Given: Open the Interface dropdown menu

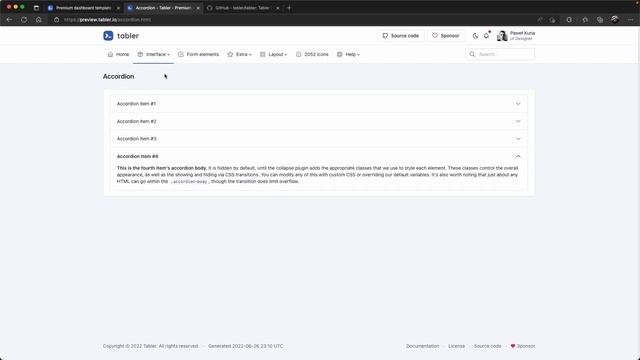Looking at the screenshot, I should pyautogui.click(x=153, y=54).
